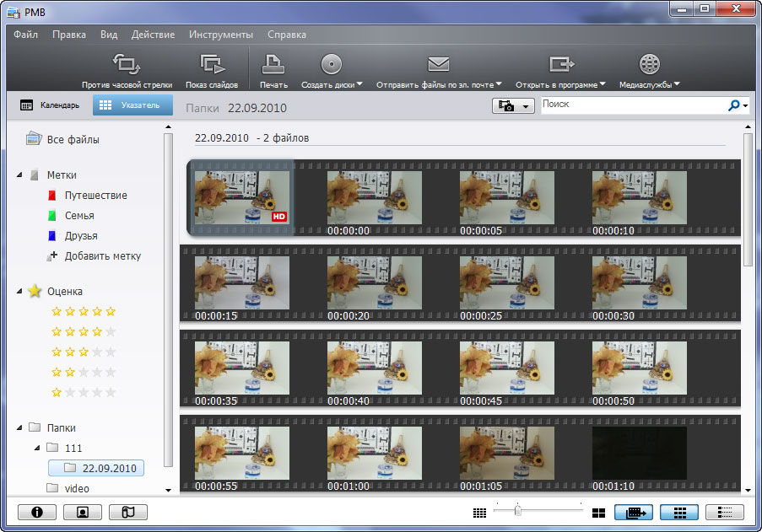Select frame at 00:00:00
The image size is (762, 532).
(374, 197)
